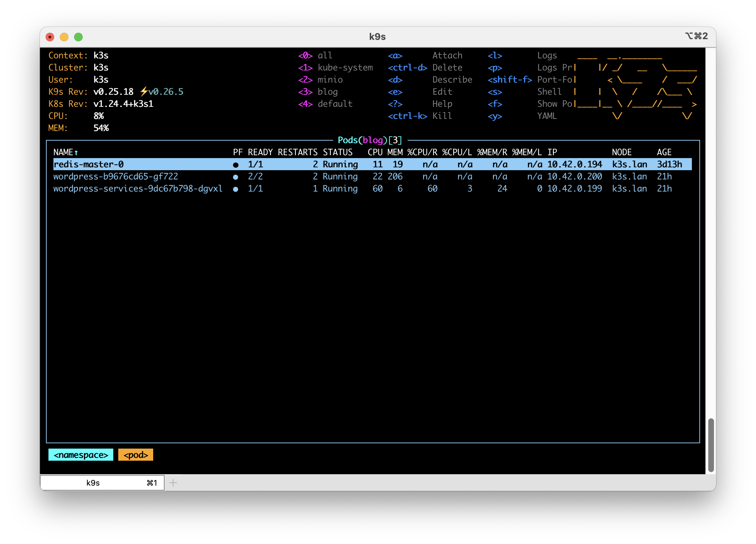Image resolution: width=756 pixels, height=544 pixels.
Task: Click the port-forward dot for wordpress-b9676cd65-gf722
Action: (235, 177)
